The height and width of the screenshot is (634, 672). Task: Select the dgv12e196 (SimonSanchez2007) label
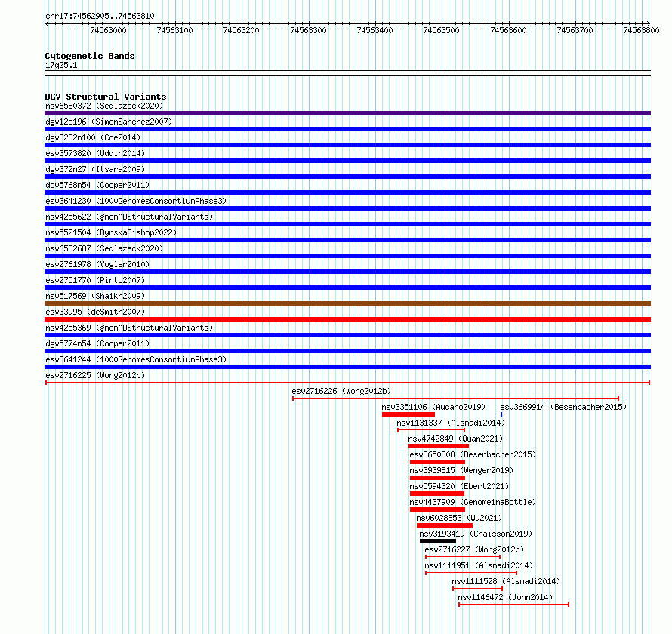point(109,122)
